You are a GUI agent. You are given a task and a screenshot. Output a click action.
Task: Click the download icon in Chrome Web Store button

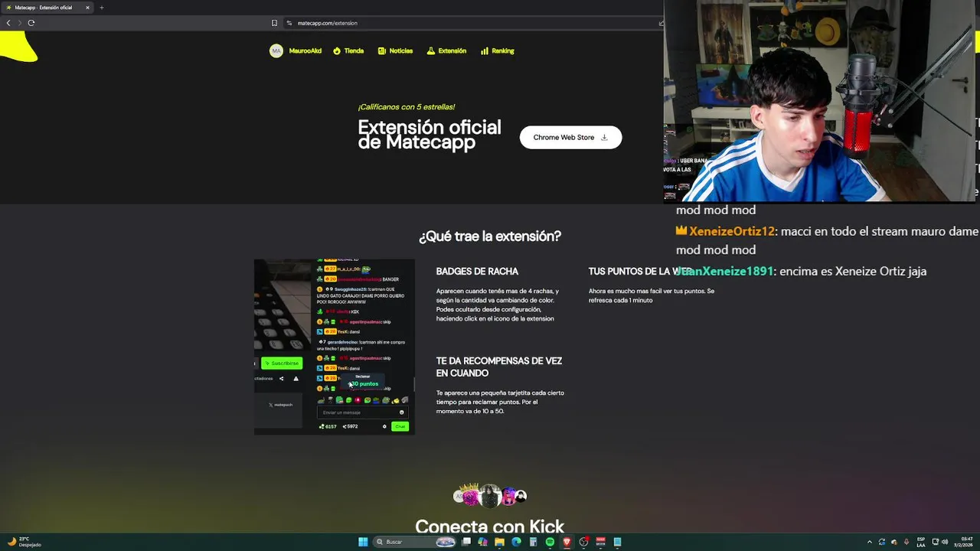(x=604, y=138)
